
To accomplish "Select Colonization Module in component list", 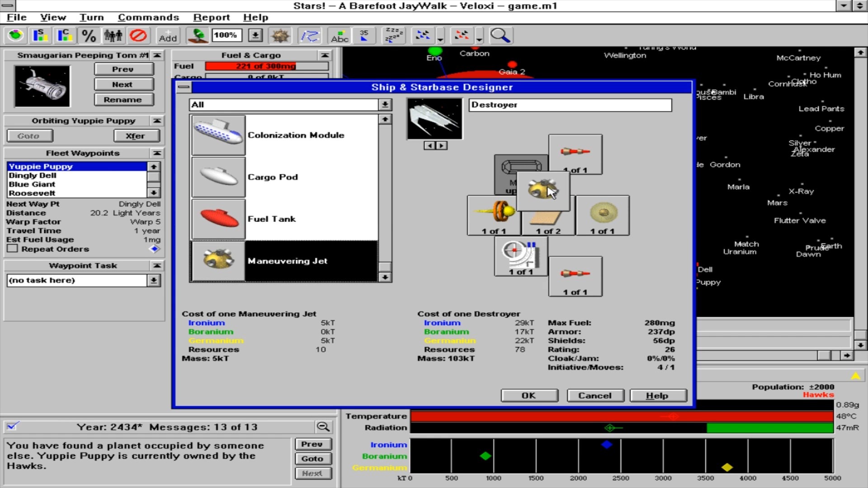I will pos(285,135).
